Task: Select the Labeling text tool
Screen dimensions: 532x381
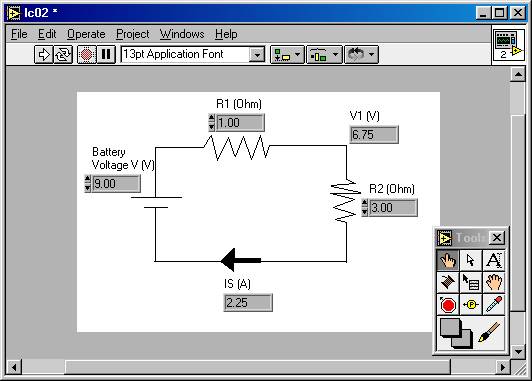Action: 493,261
